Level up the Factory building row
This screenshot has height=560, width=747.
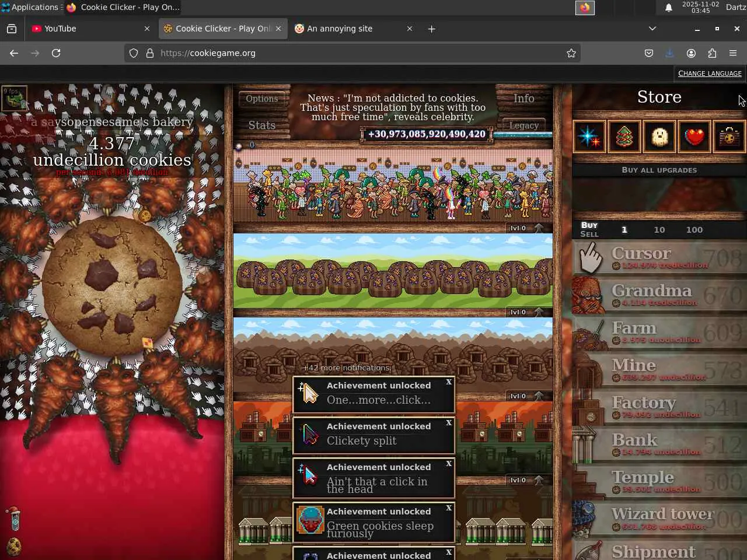(527, 480)
